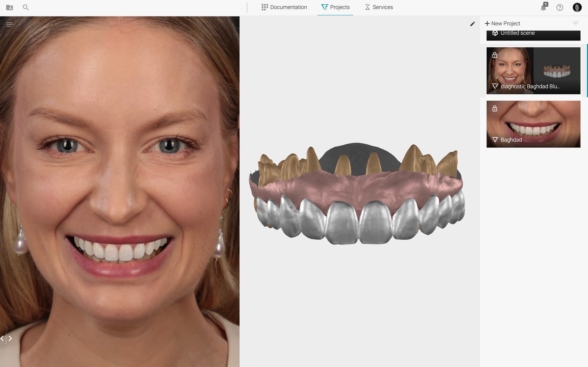The width and height of the screenshot is (588, 367).
Task: Open the Services tab
Action: (379, 7)
